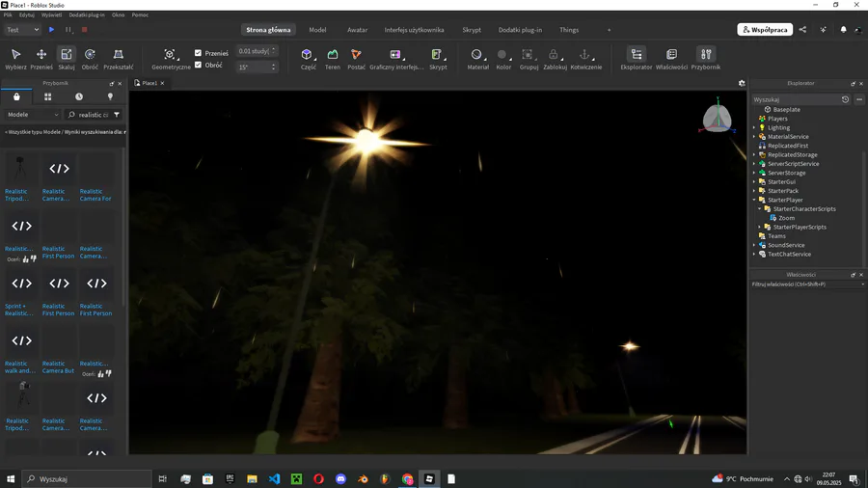Open the notifications bell
This screenshot has width=868, height=488.
[x=843, y=29]
